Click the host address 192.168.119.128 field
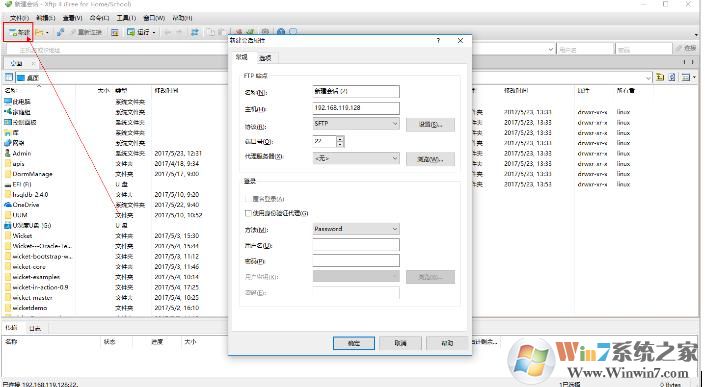 click(x=356, y=108)
